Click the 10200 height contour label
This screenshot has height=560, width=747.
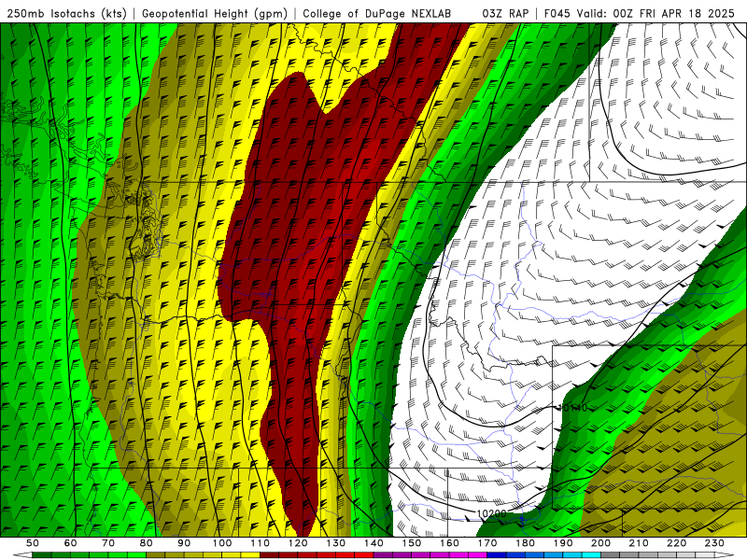pyautogui.click(x=491, y=513)
